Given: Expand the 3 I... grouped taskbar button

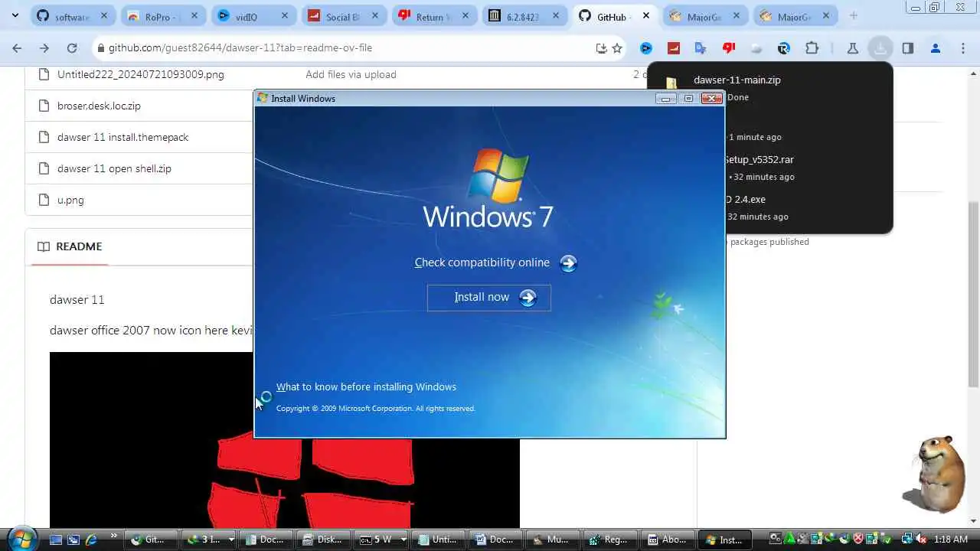Looking at the screenshot, I should click(208, 540).
